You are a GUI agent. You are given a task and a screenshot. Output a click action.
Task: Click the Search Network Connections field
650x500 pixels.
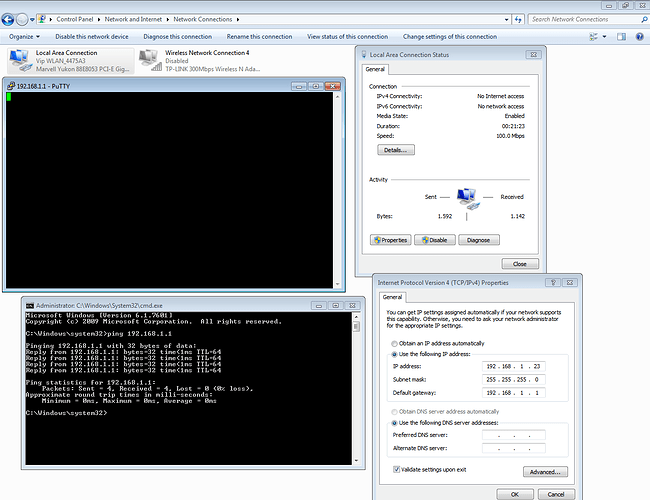(585, 19)
